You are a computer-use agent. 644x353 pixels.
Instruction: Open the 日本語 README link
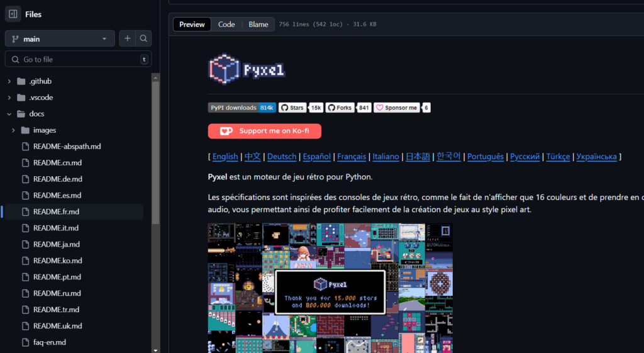pyautogui.click(x=418, y=157)
